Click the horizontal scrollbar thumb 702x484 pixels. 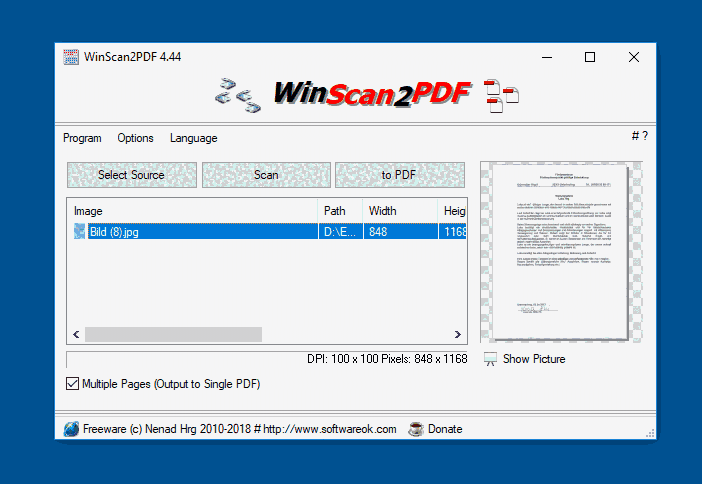(173, 334)
